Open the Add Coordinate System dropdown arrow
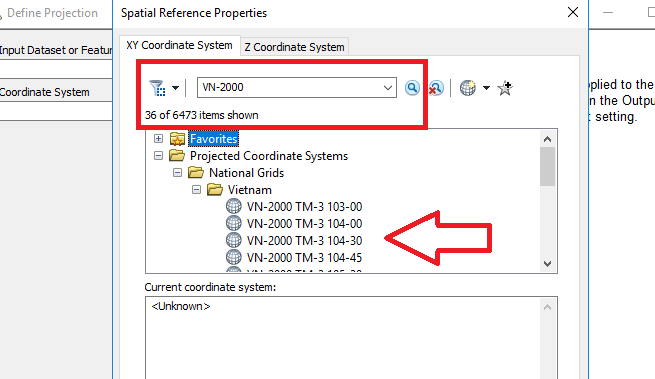The width and height of the screenshot is (655, 379). coord(486,88)
